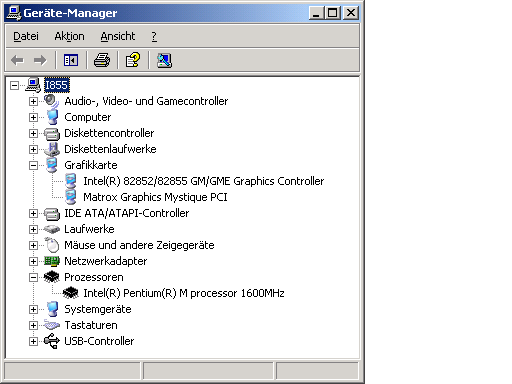This screenshot has height=384, width=512.
Task: Select the Systemgeräte label
Action: point(98,309)
